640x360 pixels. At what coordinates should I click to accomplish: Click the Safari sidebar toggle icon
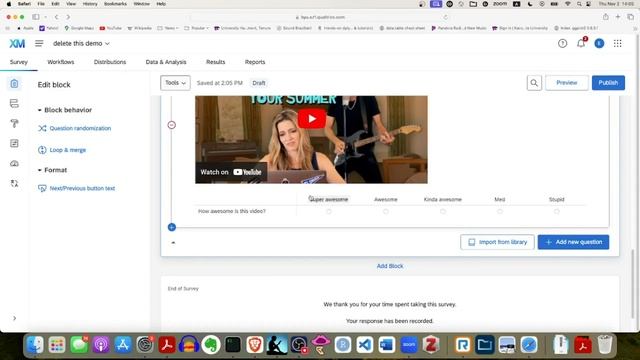pos(36,17)
